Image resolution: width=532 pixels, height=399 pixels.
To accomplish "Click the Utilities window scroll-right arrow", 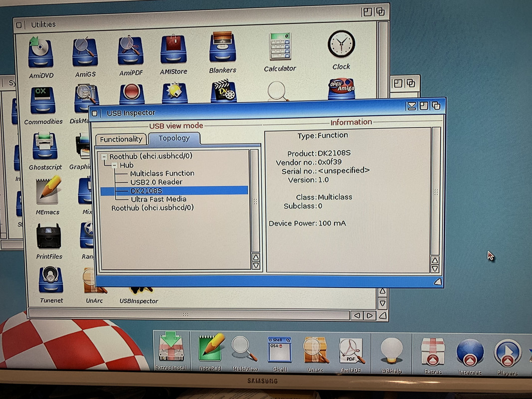I will pos(370,316).
